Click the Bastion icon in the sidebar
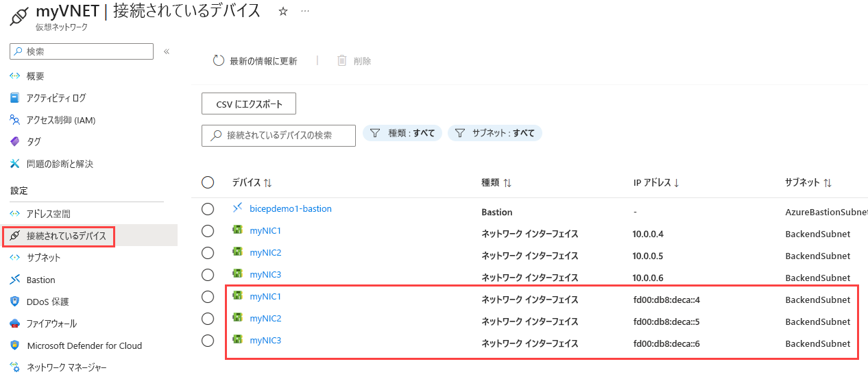Image resolution: width=868 pixels, height=377 pixels. pyautogui.click(x=15, y=280)
